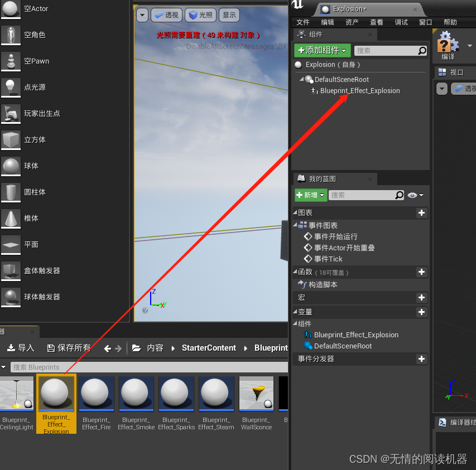Viewport: 476px width, 470px height.
Task: Click 显示 show button in viewport
Action: [x=229, y=15]
